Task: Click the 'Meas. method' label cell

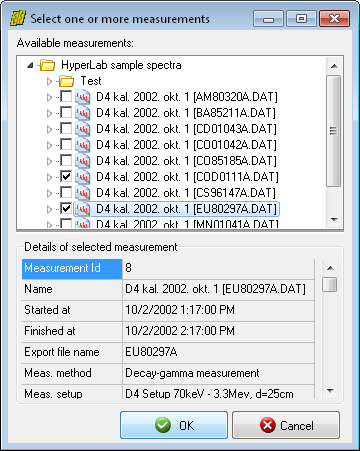Action: pos(72,374)
